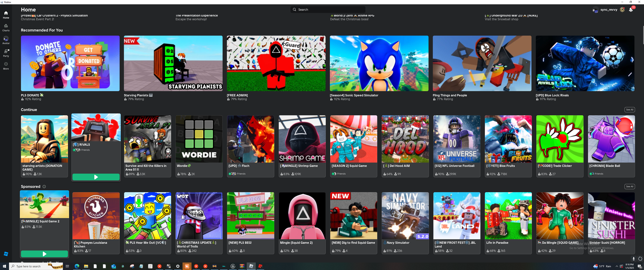Open the Party sidebar icon

6,53
